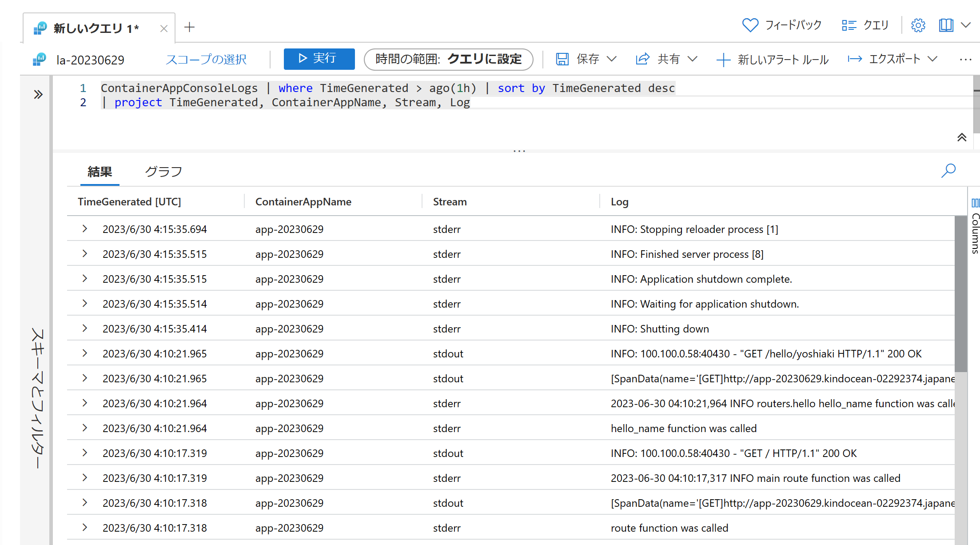980x545 pixels.
Task: Open the settings gear icon
Action: 918,25
